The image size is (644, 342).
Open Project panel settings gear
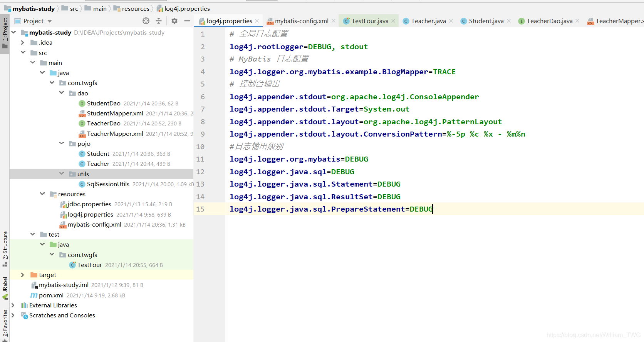174,21
